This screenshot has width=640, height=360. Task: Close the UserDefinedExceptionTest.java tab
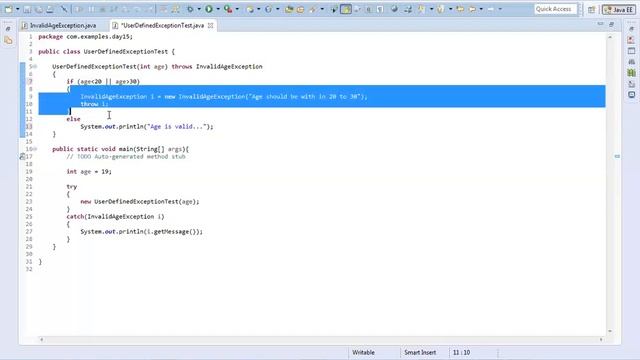click(211, 25)
